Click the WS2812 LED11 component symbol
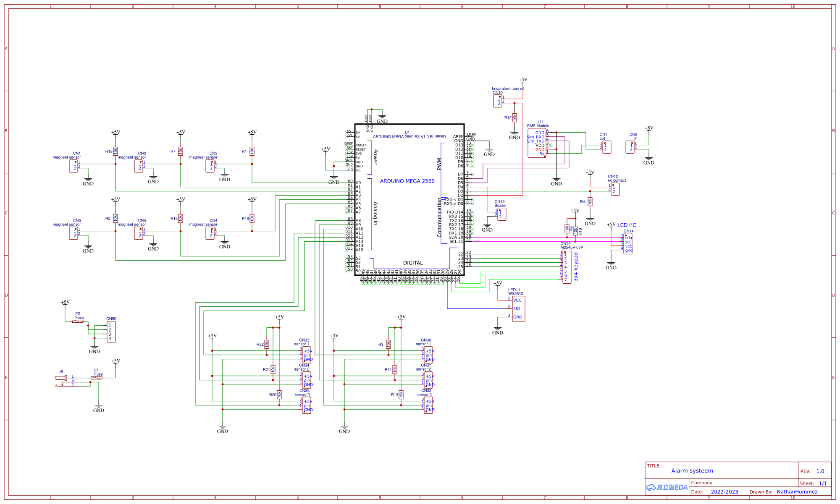Viewport: 840px width, 504px height. point(518,309)
